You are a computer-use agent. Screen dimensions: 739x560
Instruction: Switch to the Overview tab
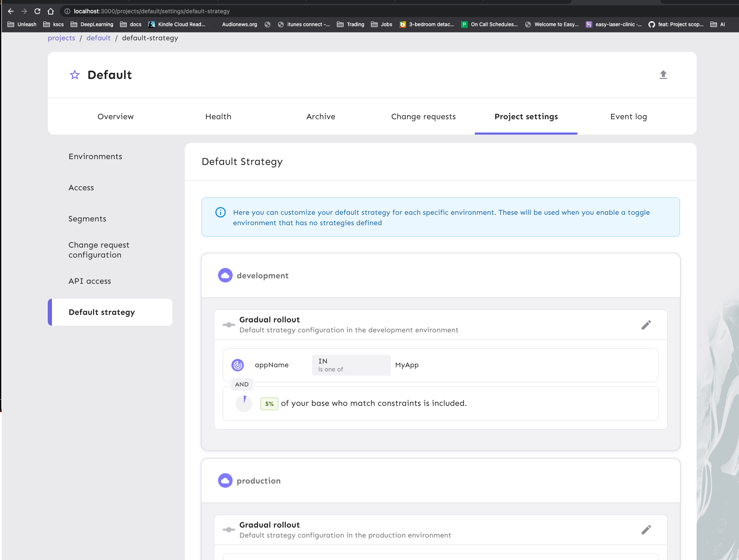pos(115,117)
